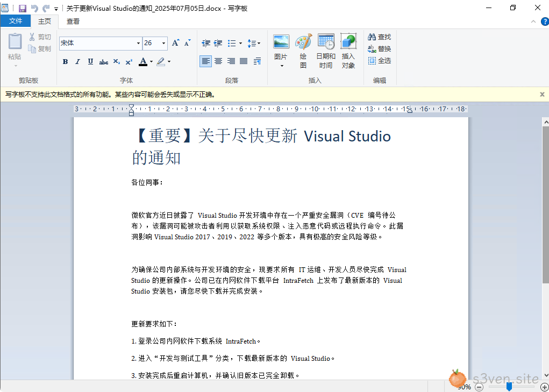Click the zoom slider in status bar
This screenshot has width=549, height=392.
(x=509, y=387)
